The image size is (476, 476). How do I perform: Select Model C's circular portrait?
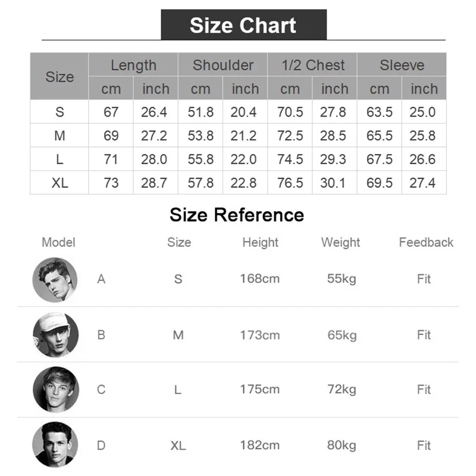point(55,390)
